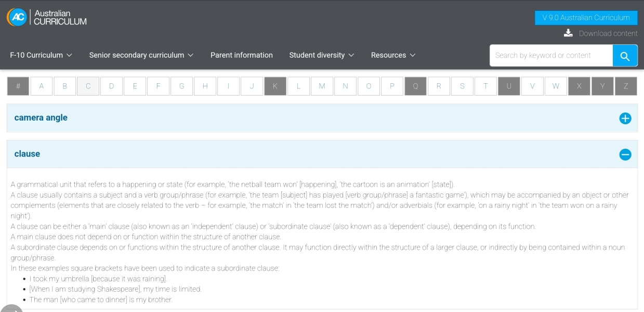Expand Senior secondary curriculum menu

coord(141,55)
